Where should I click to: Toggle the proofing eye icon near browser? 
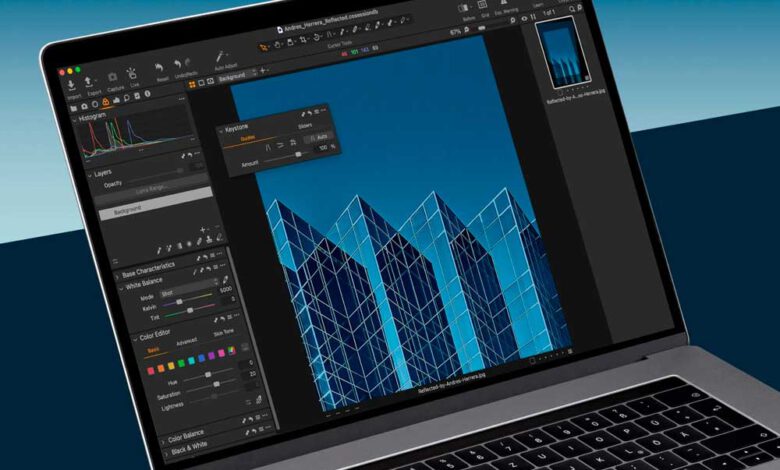pyautogui.click(x=524, y=18)
